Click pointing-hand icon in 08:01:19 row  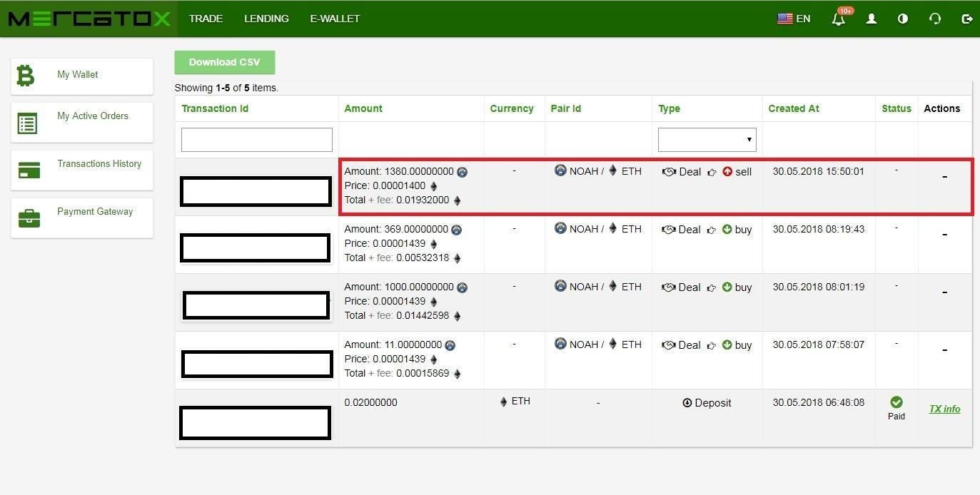pyautogui.click(x=712, y=287)
